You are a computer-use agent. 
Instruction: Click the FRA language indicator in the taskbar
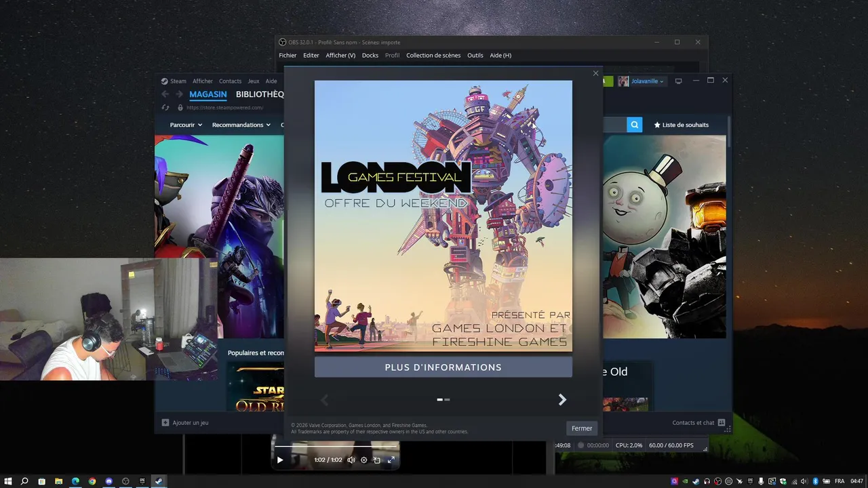(840, 481)
